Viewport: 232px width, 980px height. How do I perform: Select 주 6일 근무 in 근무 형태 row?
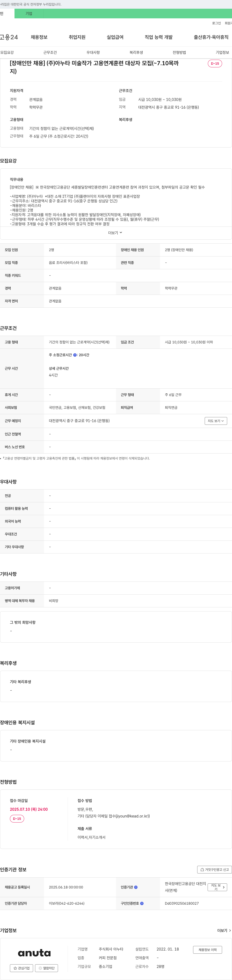[173, 395]
